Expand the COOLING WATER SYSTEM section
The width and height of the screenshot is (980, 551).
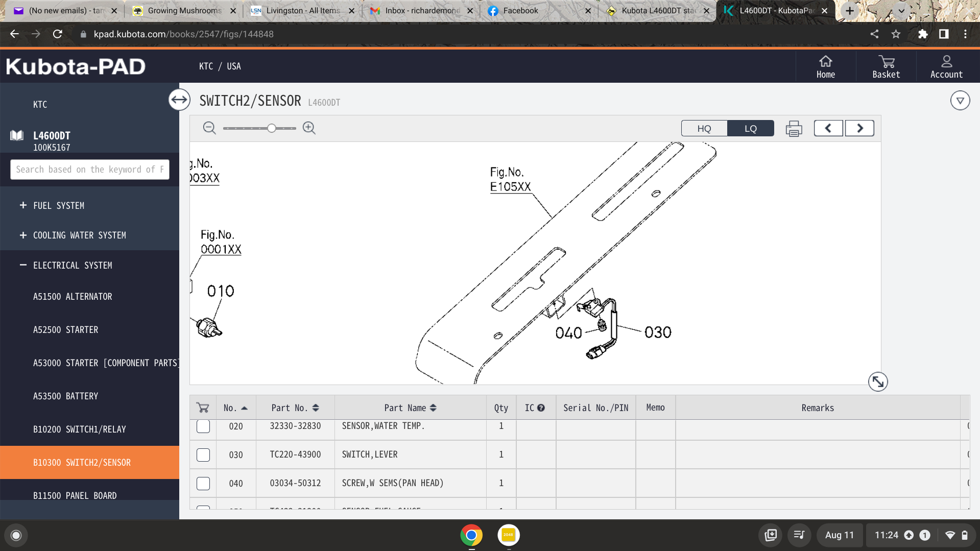coord(23,235)
